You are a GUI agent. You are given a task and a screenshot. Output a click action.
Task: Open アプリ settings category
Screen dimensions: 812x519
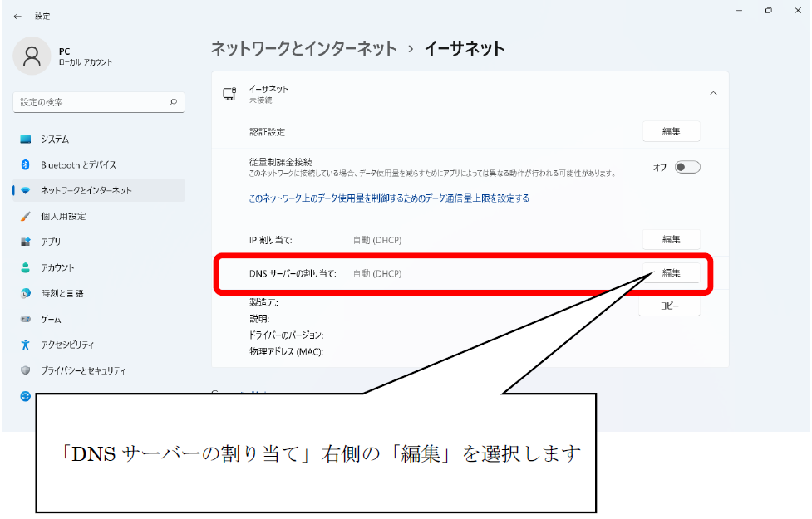(x=50, y=242)
